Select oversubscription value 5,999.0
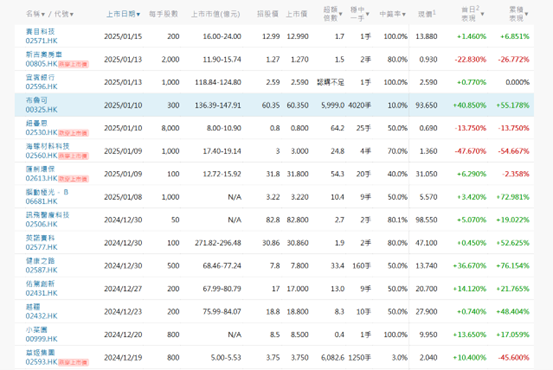 (x=333, y=105)
